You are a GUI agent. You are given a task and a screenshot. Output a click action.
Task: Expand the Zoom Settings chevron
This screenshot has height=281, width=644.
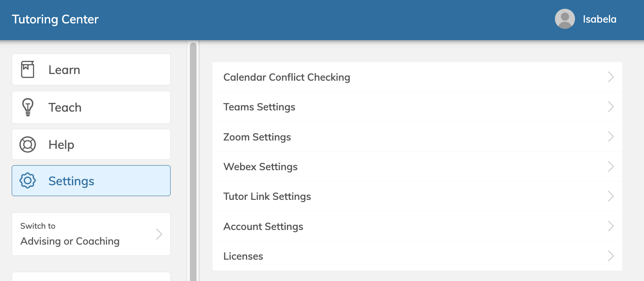pyautogui.click(x=611, y=137)
